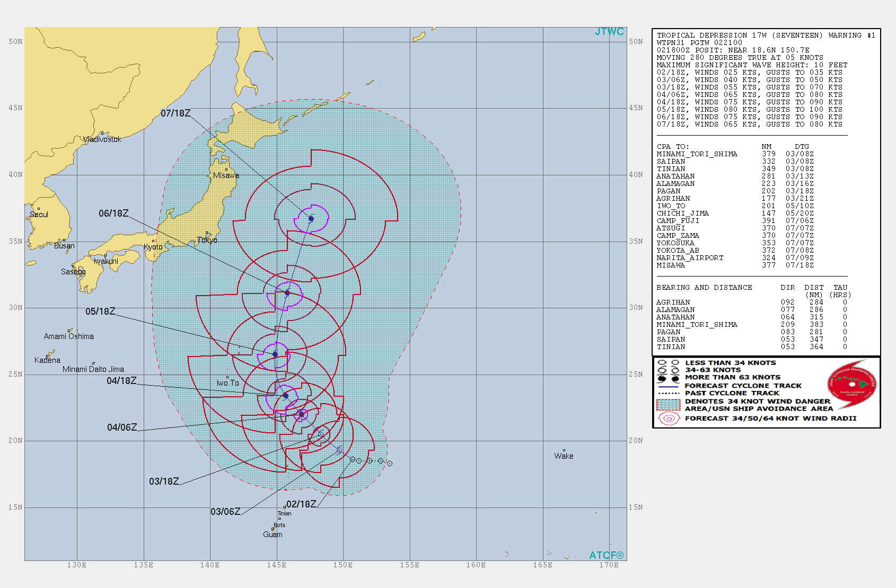Click the 170E longitude axis label
The height and width of the screenshot is (588, 896).
pyautogui.click(x=609, y=565)
